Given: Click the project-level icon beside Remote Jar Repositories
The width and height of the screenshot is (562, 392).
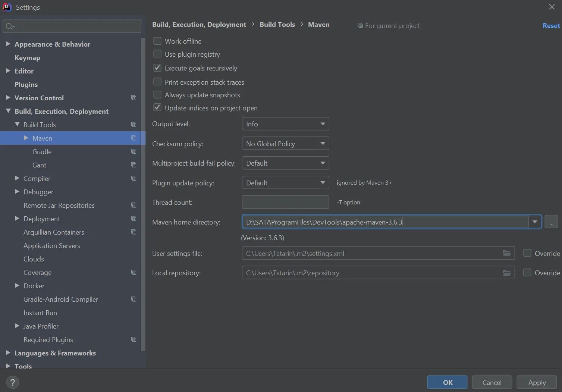Looking at the screenshot, I should tap(134, 205).
